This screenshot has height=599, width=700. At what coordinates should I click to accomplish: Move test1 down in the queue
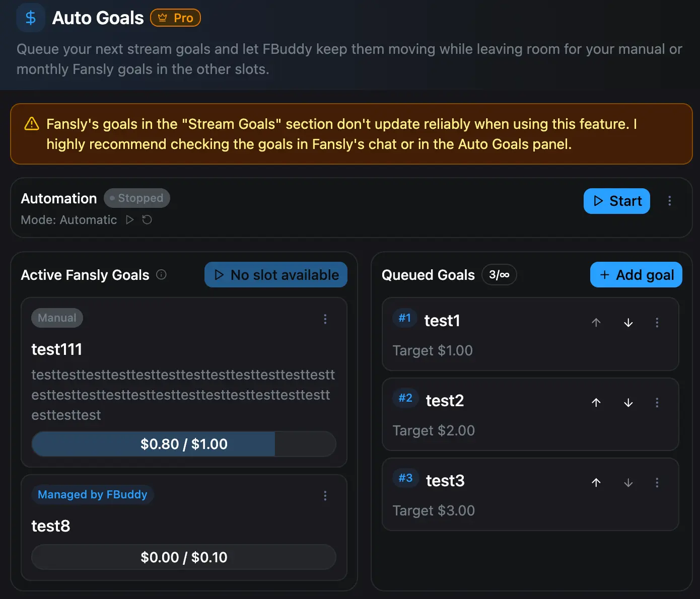tap(628, 323)
